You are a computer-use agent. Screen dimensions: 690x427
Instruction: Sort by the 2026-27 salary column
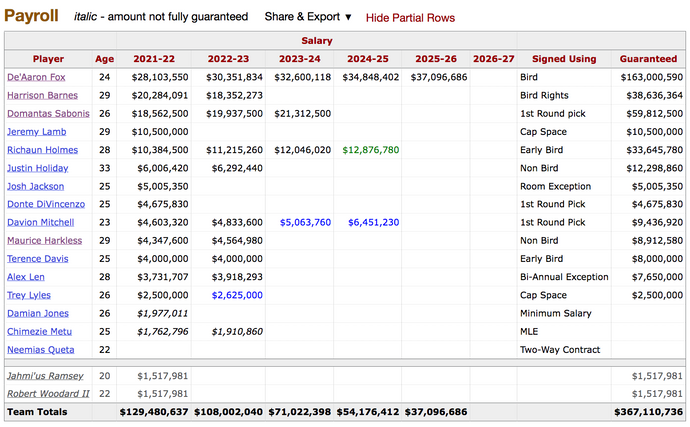point(494,59)
